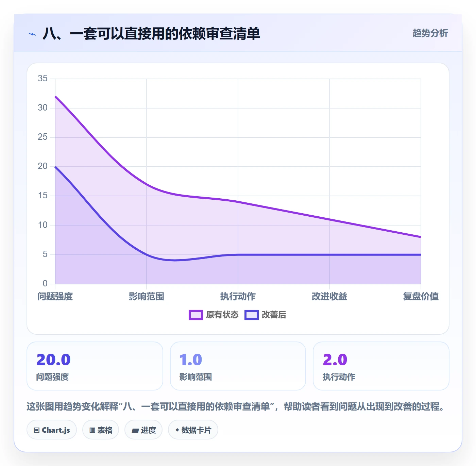Click the 原有状态 legend label
The height and width of the screenshot is (466, 476).
(222, 315)
